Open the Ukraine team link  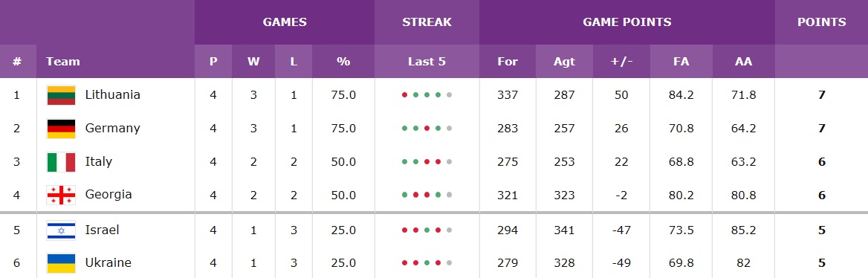click(x=108, y=262)
